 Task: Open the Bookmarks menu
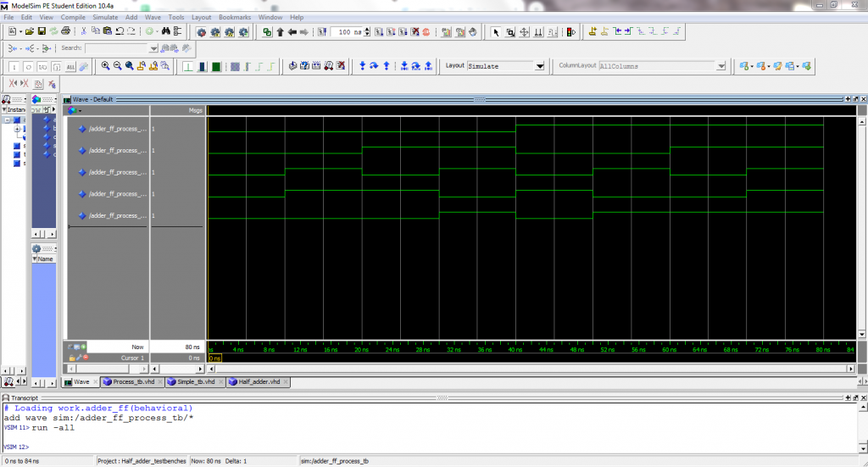tap(235, 18)
